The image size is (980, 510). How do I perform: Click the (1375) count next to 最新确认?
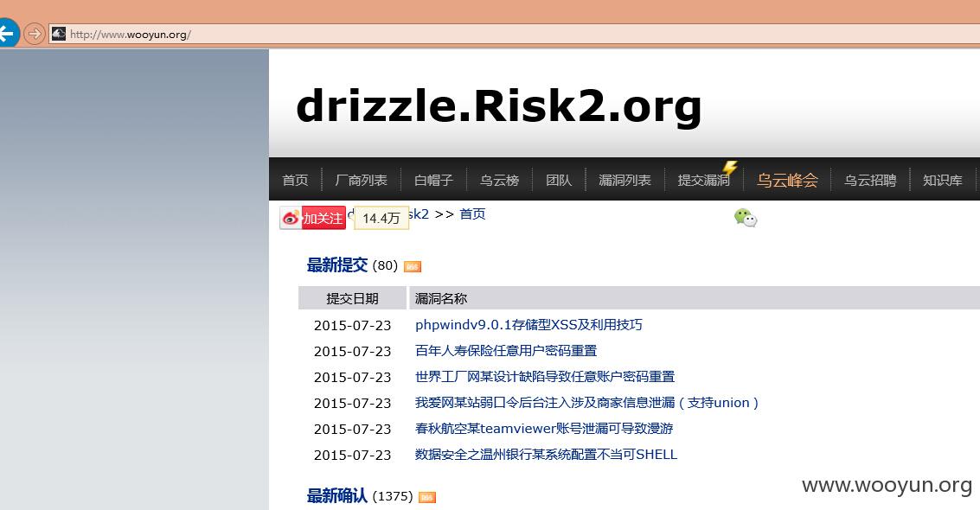click(x=393, y=497)
